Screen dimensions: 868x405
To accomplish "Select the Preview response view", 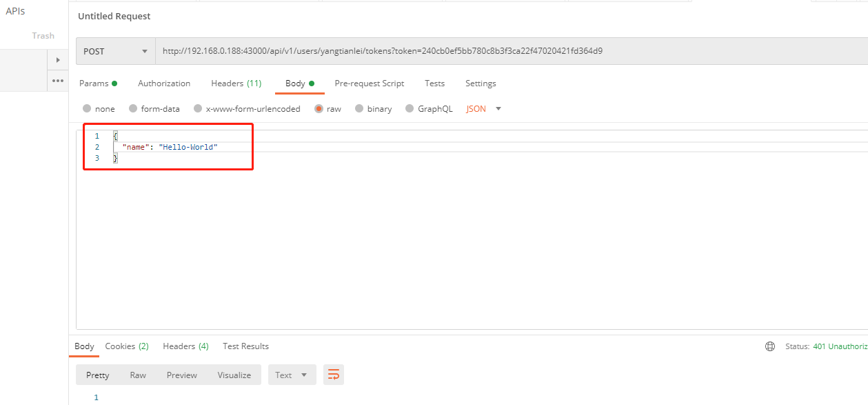I will click(182, 375).
